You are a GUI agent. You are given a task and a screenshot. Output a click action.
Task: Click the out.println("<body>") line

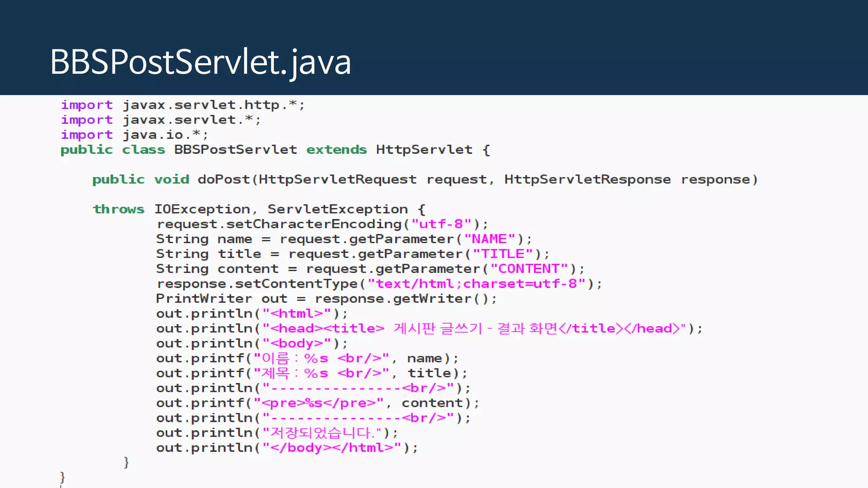coord(252,343)
